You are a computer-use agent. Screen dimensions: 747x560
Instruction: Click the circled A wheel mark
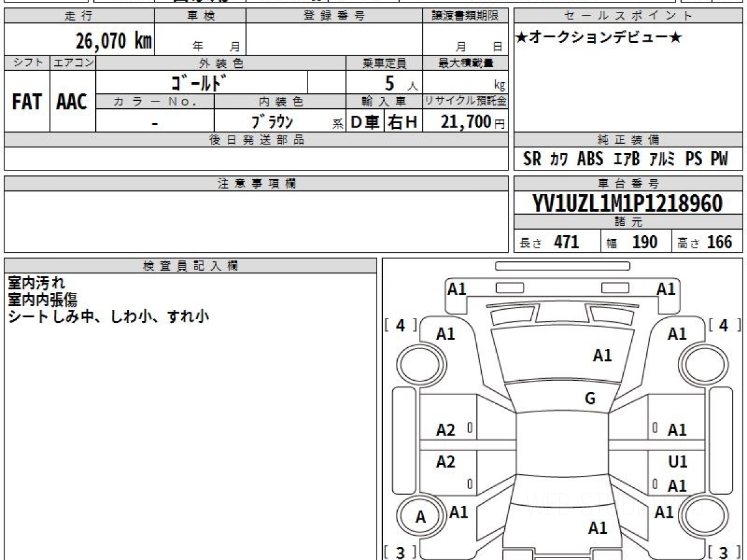click(421, 517)
